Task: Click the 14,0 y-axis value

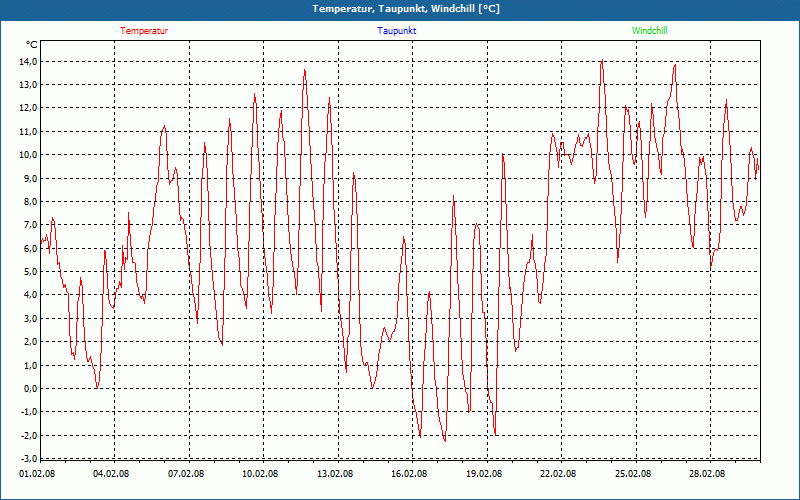Action: (x=28, y=62)
